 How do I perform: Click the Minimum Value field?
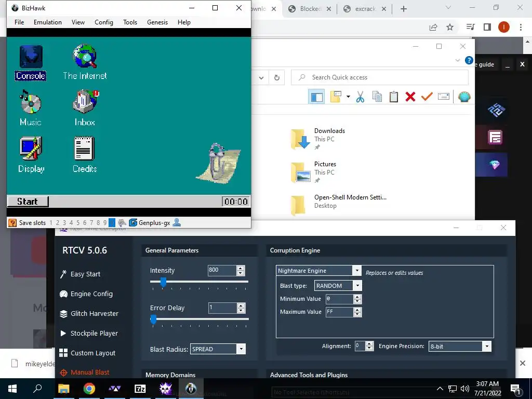tap(339, 299)
